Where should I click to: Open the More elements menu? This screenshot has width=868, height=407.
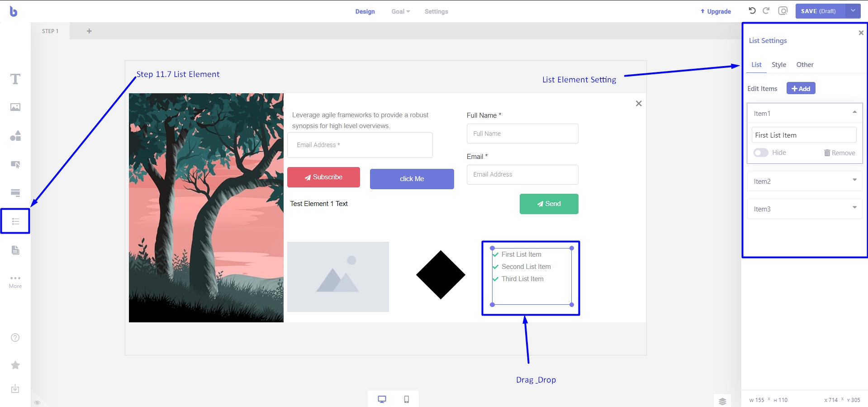[x=15, y=282]
